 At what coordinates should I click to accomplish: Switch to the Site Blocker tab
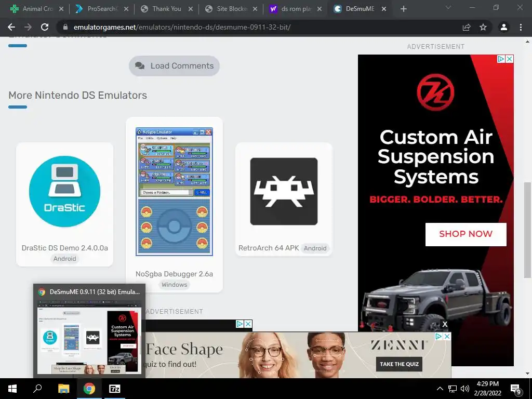coord(227,9)
